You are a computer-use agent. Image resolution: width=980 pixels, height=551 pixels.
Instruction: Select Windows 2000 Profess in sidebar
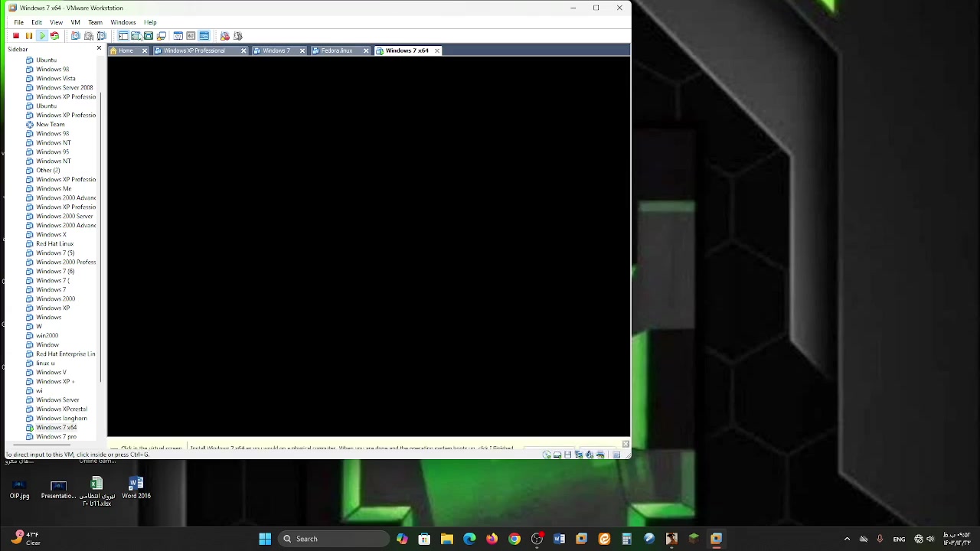[66, 262]
